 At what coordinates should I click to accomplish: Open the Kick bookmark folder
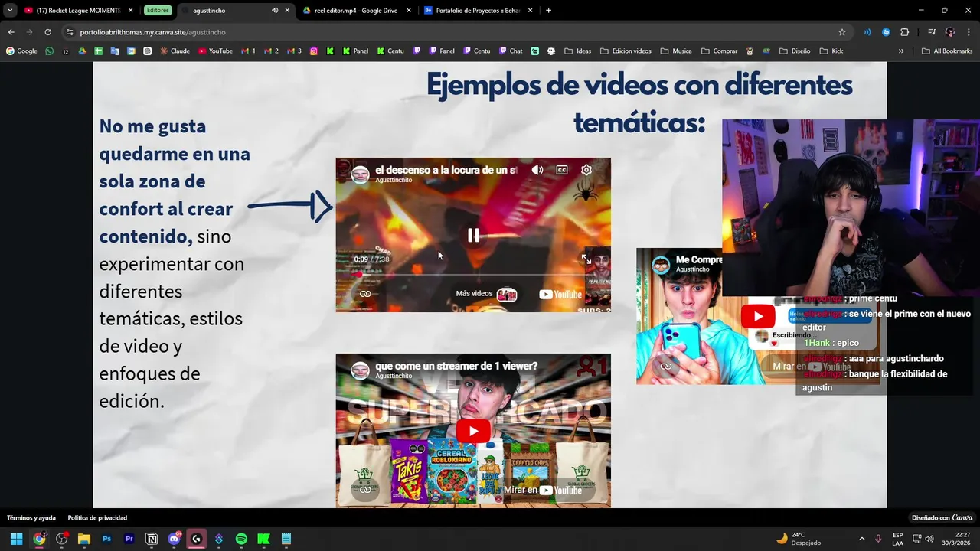831,51
